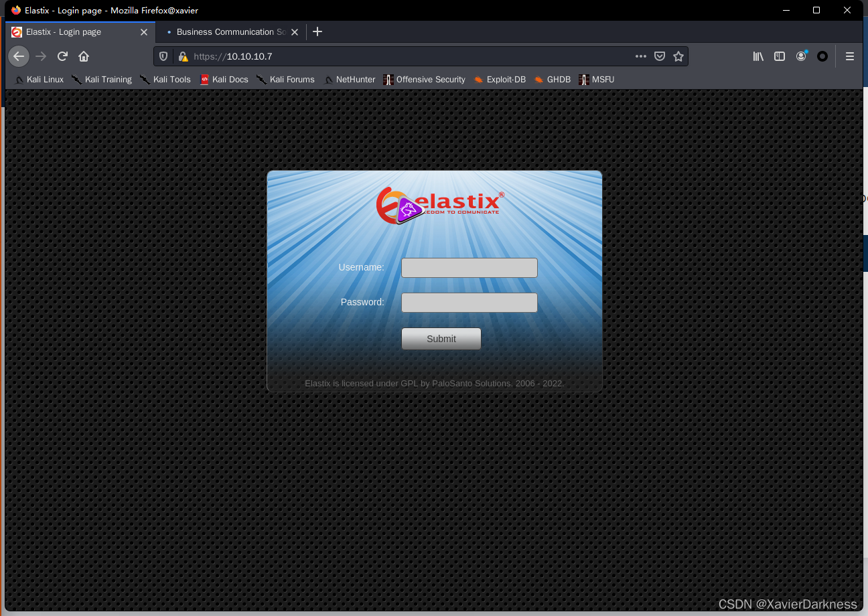Reload the current page
This screenshot has width=868, height=616.
(62, 56)
